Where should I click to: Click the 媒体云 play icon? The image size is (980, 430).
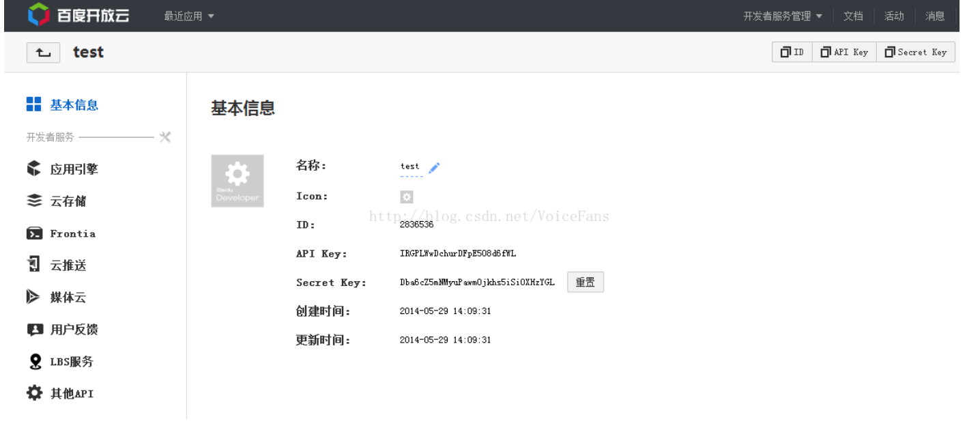pos(33,297)
